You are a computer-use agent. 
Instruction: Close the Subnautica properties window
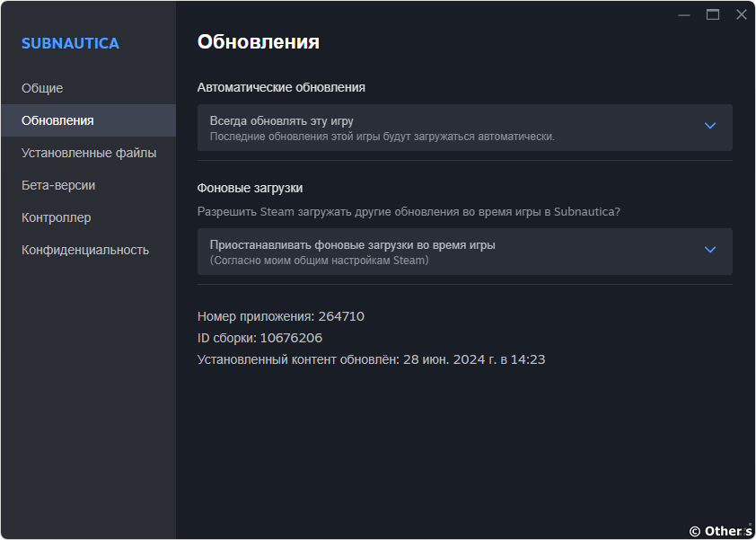click(x=742, y=15)
